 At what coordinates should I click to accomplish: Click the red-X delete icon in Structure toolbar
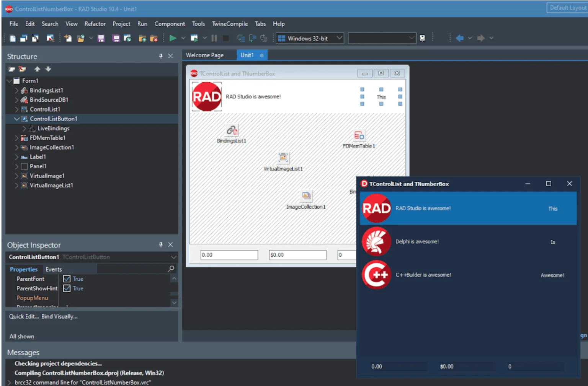pos(23,69)
